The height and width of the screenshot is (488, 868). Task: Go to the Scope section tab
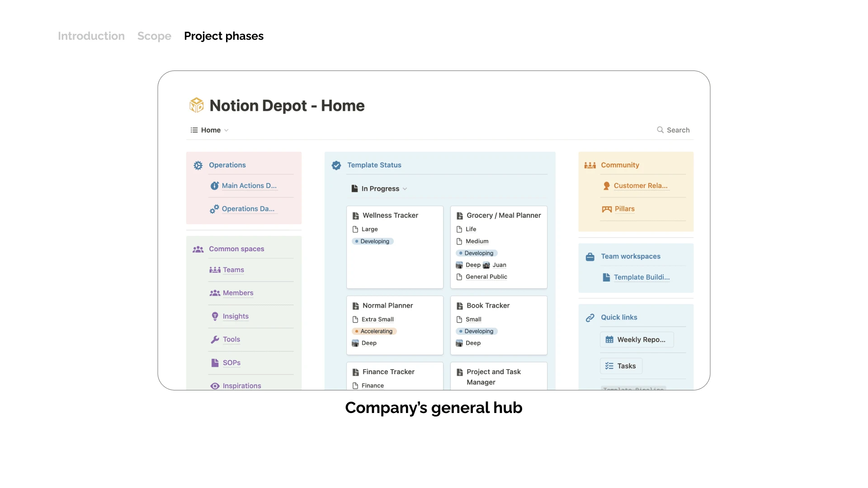point(154,36)
